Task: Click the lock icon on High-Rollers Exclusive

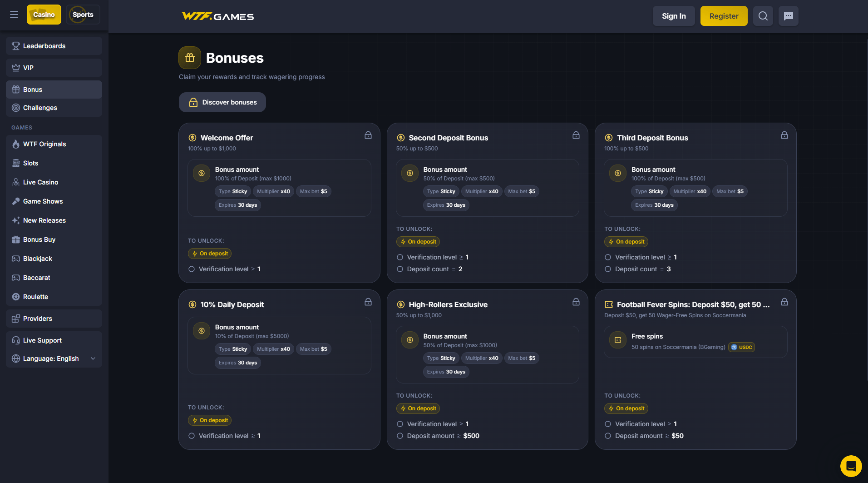Action: point(576,302)
